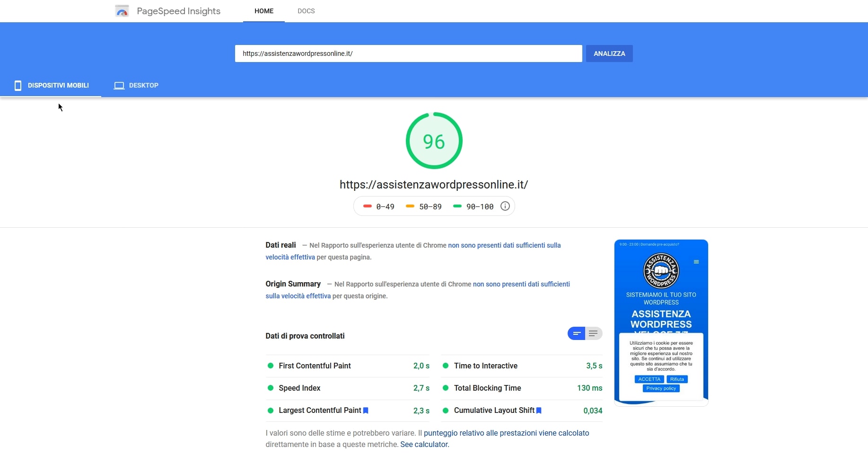Viewport: 868px width, 465px height.
Task: Open the See calculator link
Action: coord(425,444)
